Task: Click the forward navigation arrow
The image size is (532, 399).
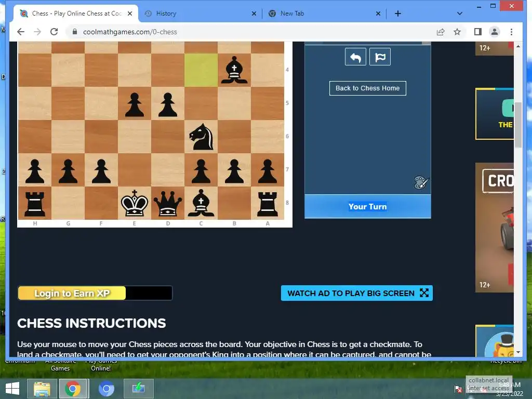Action: pos(37,32)
